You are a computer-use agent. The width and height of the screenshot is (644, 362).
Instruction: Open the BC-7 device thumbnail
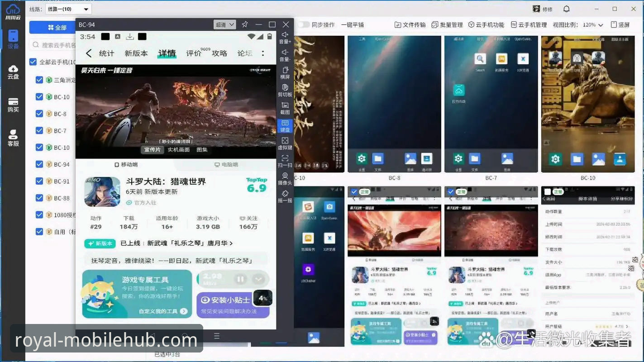click(x=491, y=104)
